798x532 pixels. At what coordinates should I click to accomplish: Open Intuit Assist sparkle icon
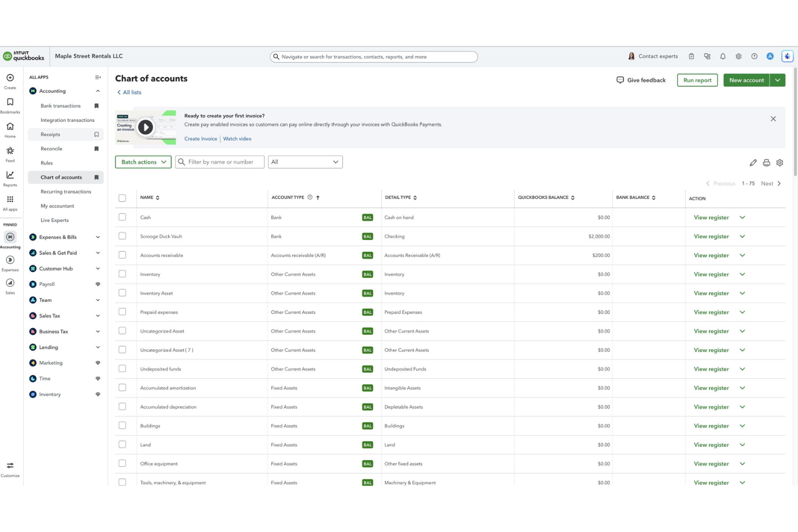[787, 56]
